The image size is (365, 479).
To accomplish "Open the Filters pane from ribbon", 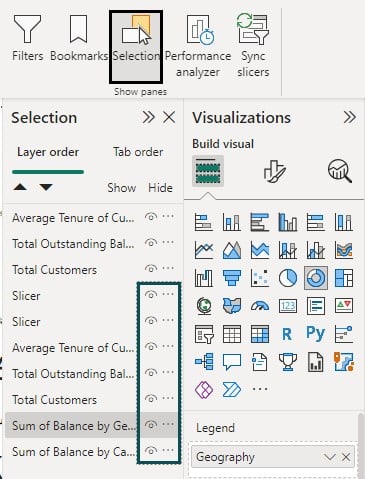I will (x=27, y=38).
